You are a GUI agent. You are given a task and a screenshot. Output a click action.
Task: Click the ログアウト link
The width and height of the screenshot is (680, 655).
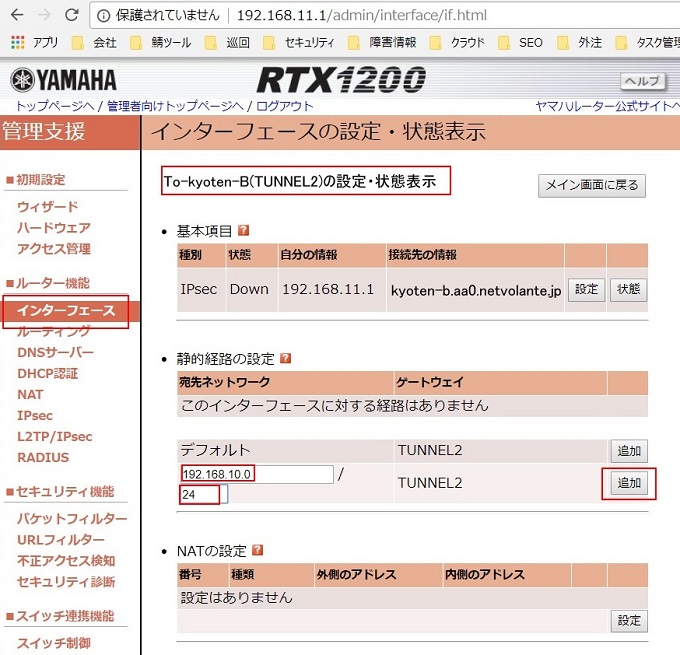tap(284, 106)
